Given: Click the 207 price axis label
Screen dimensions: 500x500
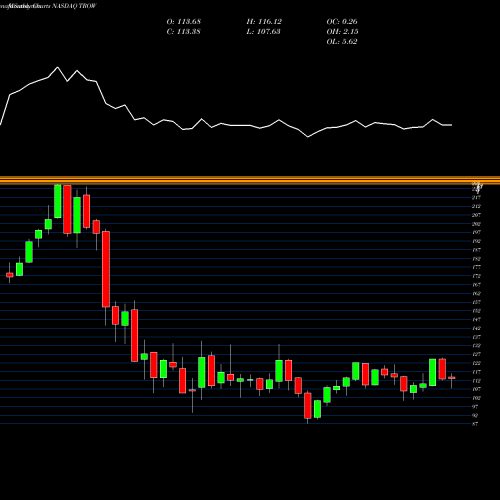Looking at the screenshot, I should (476, 215).
